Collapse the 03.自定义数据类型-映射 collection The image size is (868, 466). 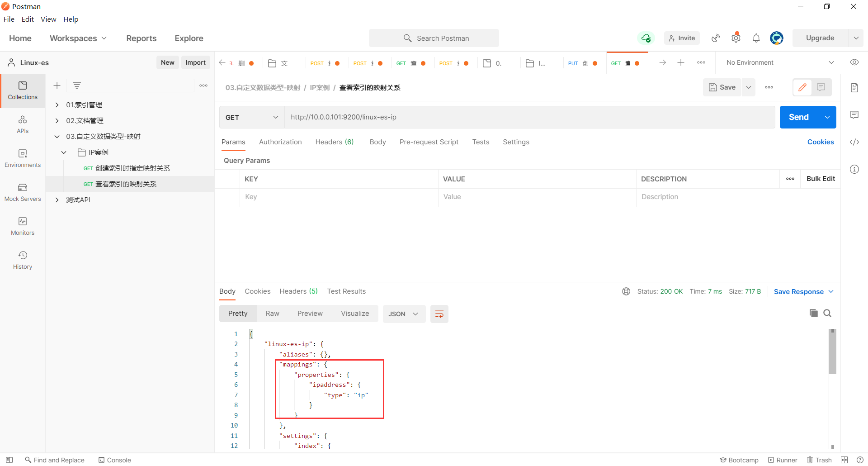tap(57, 137)
